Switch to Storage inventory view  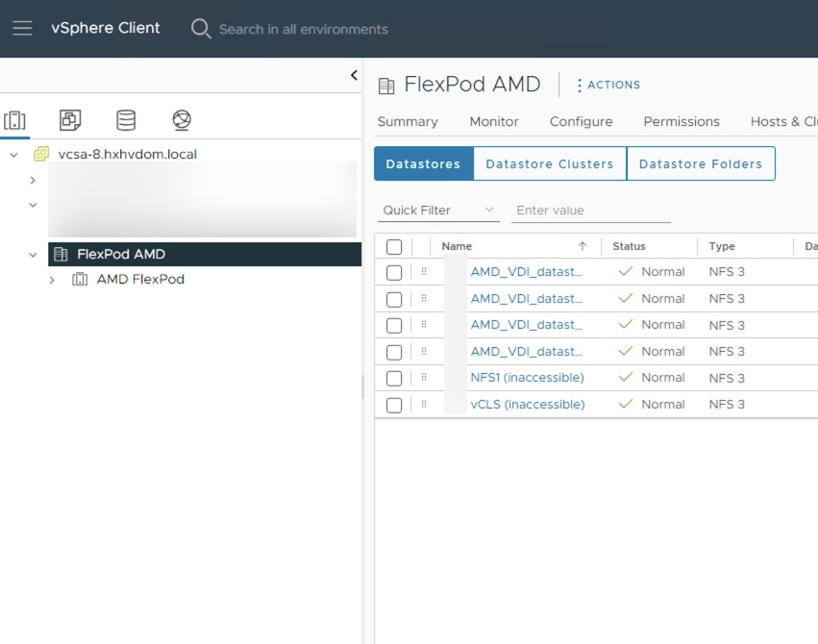click(x=126, y=120)
